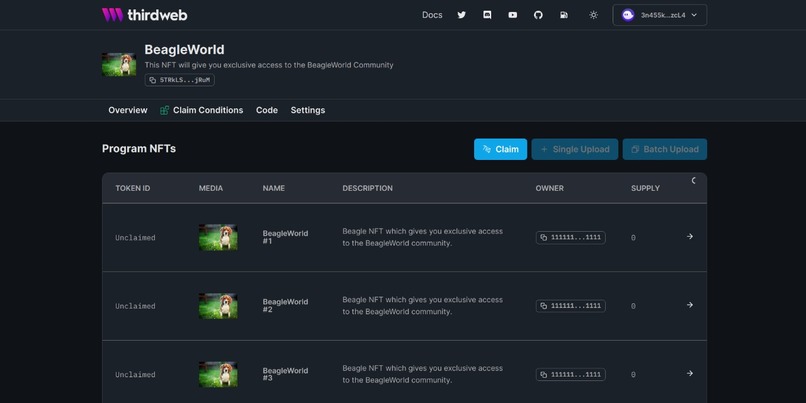
Task: Click the description text of BeagleWorld #3
Action: (423, 374)
